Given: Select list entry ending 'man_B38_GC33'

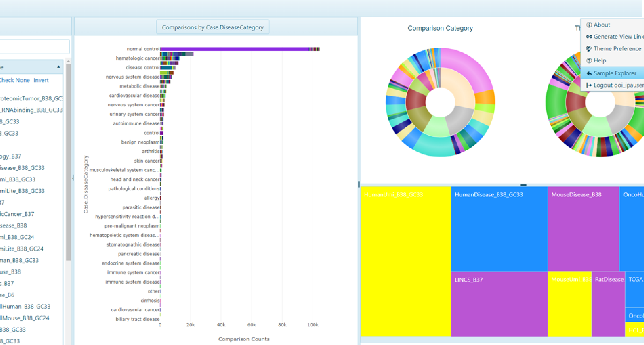Looking at the screenshot, I should coord(19,260).
